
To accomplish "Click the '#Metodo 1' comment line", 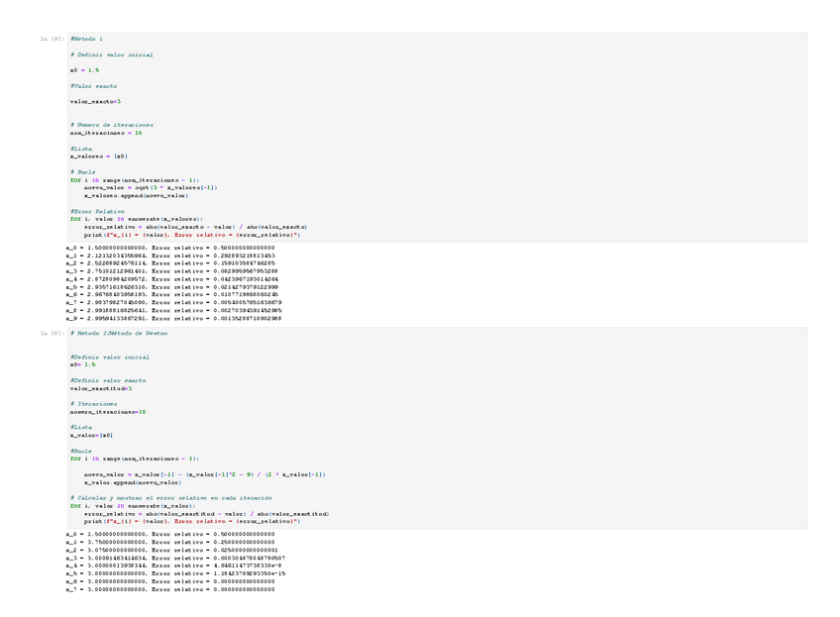I will pos(86,39).
